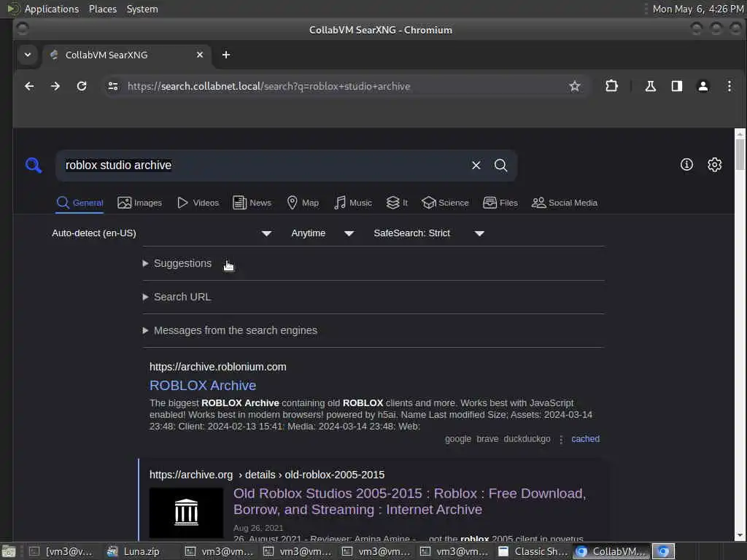Click the brave engine label

coord(487,439)
